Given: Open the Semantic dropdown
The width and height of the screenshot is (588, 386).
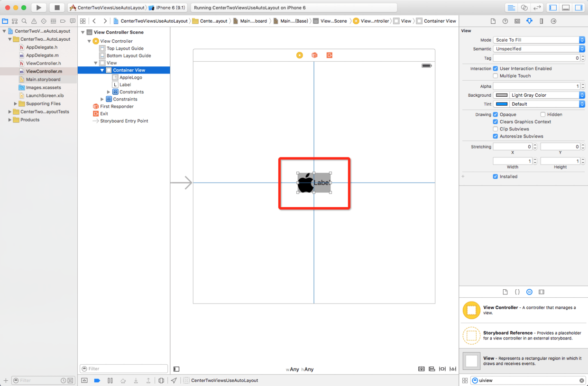Looking at the screenshot, I should [539, 49].
